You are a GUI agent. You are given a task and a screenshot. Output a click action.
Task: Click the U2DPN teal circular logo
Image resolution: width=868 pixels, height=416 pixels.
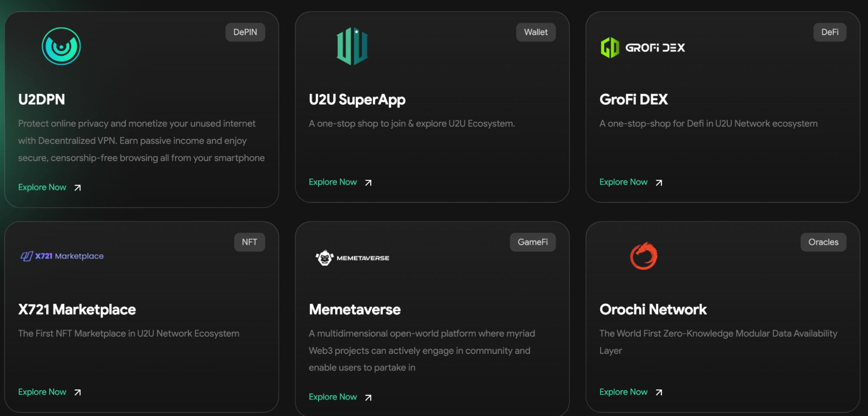tap(61, 47)
